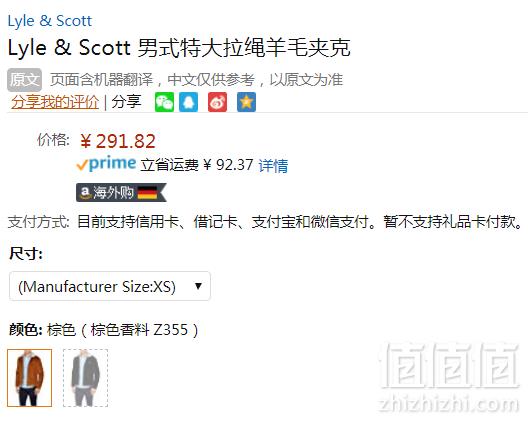The image size is (528, 421).
Task: Share via the Weibo icon
Action: [x=218, y=102]
